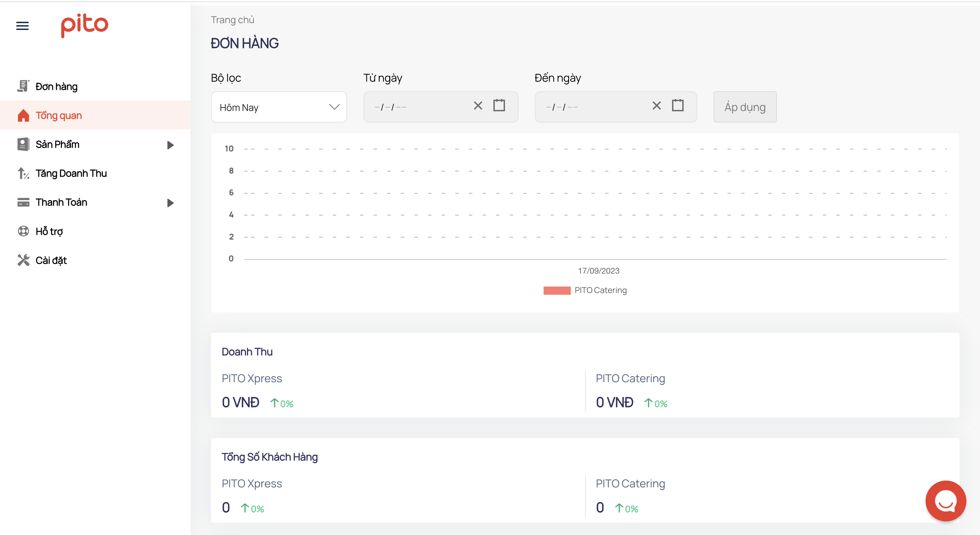Click the Từ ngày date input field
The image size is (980, 535).
pos(441,107)
